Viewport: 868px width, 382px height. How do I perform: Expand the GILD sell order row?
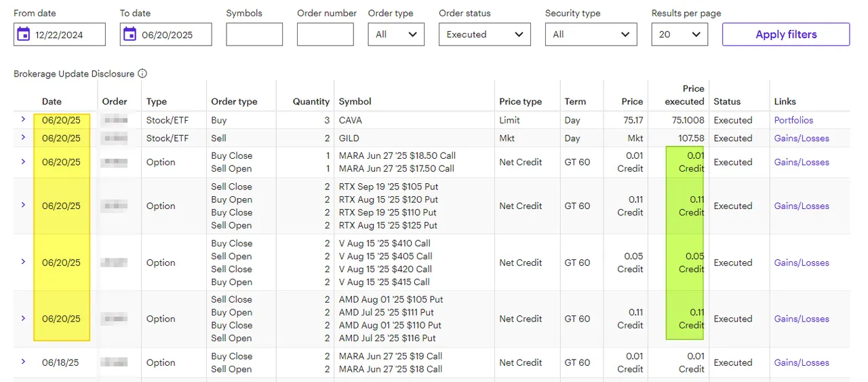coord(23,138)
